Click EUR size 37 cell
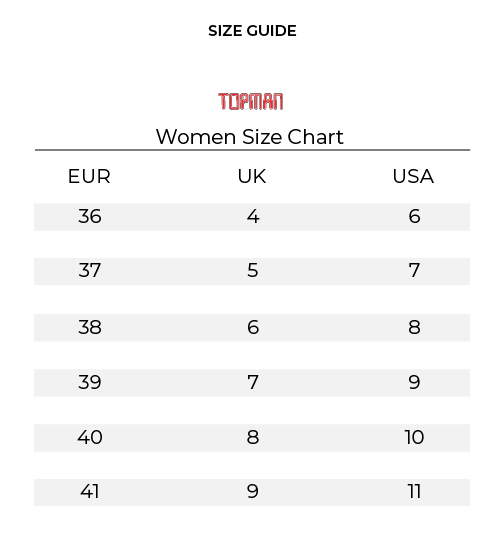This screenshot has width=501, height=550. click(90, 270)
